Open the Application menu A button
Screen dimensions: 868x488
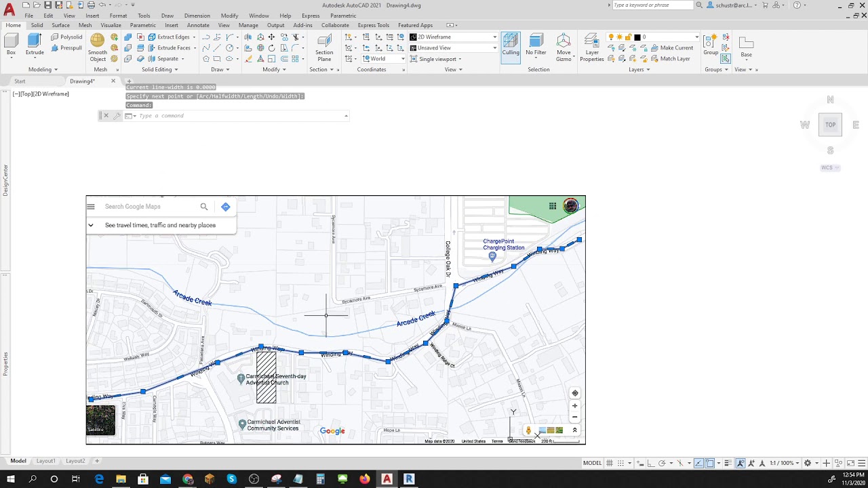click(x=9, y=9)
